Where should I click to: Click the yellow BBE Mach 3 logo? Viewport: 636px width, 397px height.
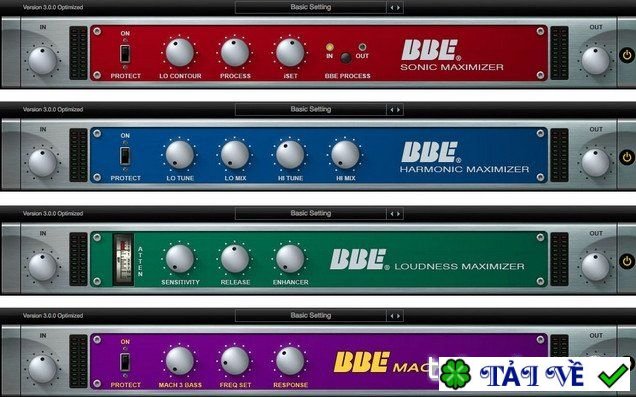[x=361, y=362]
